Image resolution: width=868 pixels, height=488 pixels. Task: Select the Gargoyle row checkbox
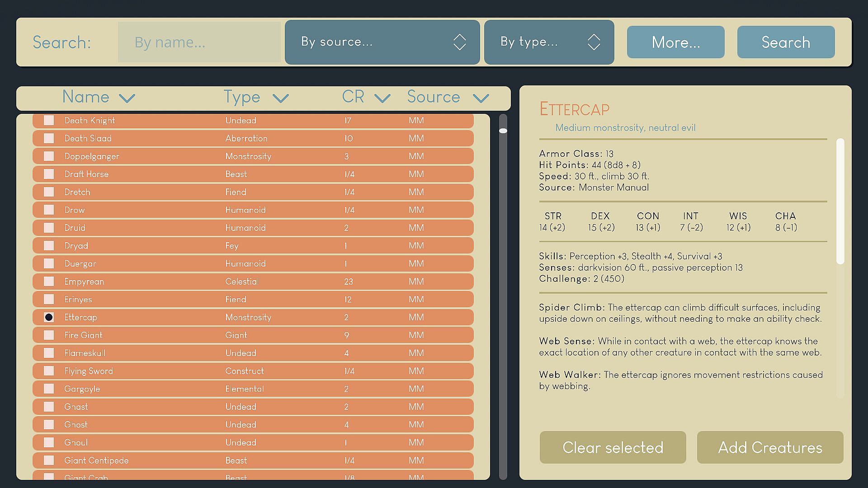coord(49,389)
